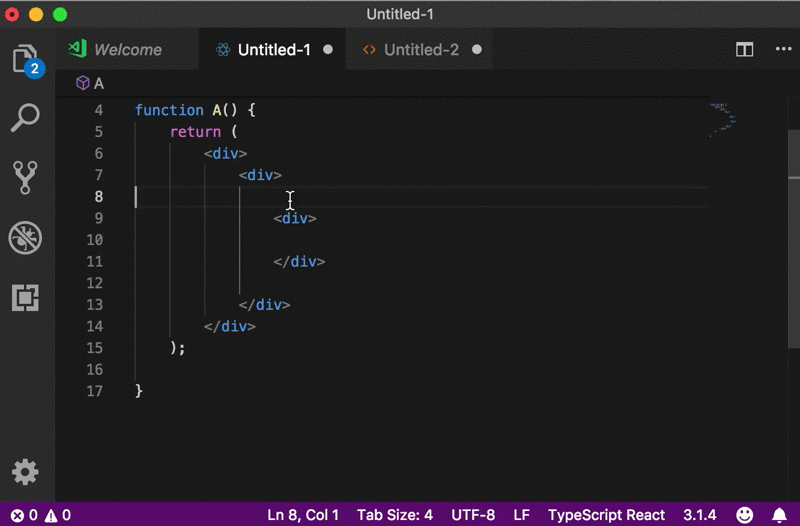Click line number 12 in gutter
800x526 pixels.
pyautogui.click(x=94, y=283)
